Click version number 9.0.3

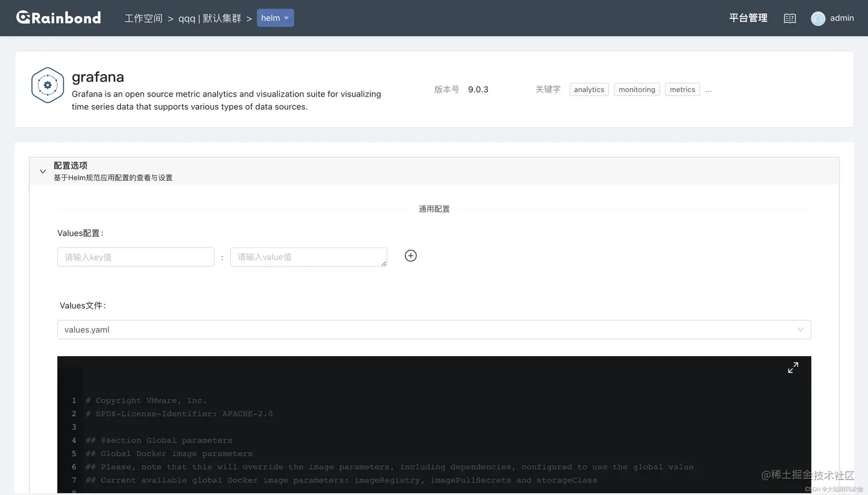coord(478,90)
